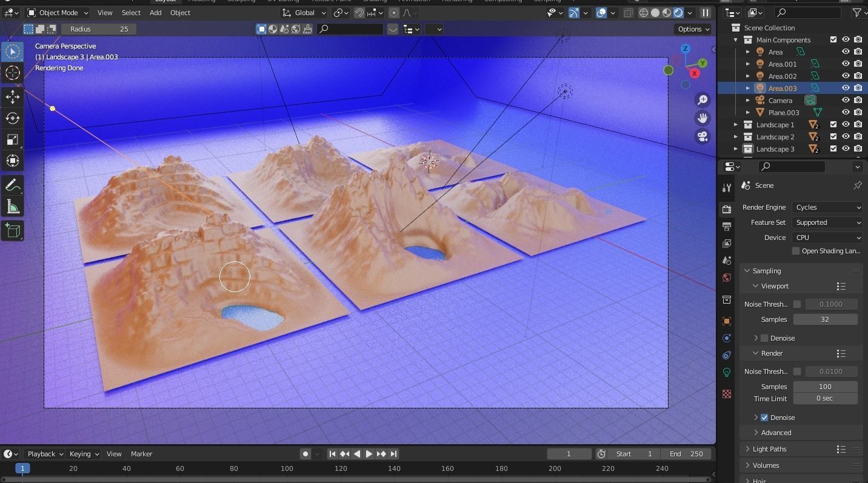This screenshot has height=483, width=868.
Task: Hide Plane.003 in viewport
Action: tap(846, 113)
